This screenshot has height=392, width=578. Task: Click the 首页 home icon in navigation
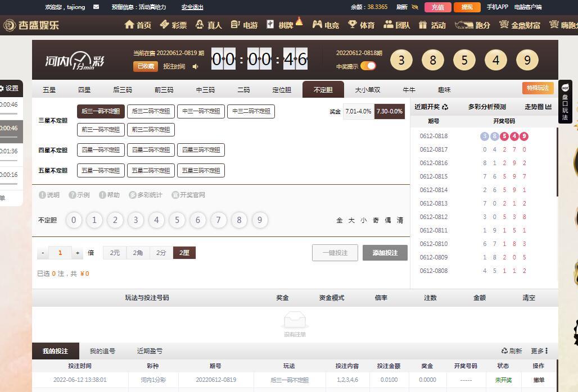coord(130,25)
